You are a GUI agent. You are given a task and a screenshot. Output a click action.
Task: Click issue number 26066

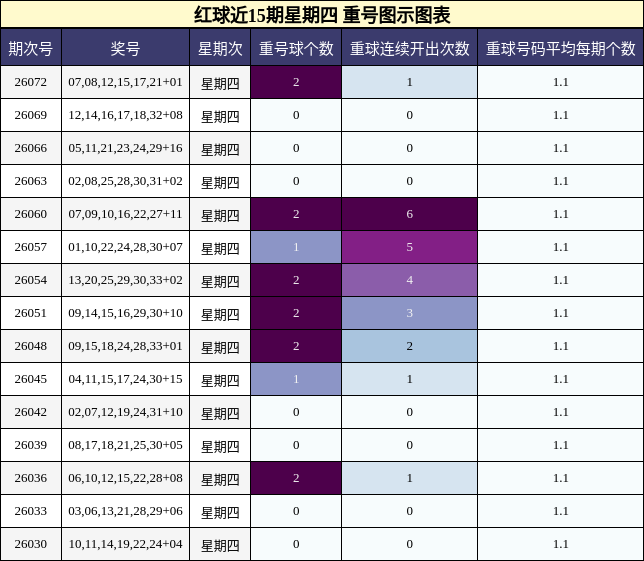click(x=31, y=148)
